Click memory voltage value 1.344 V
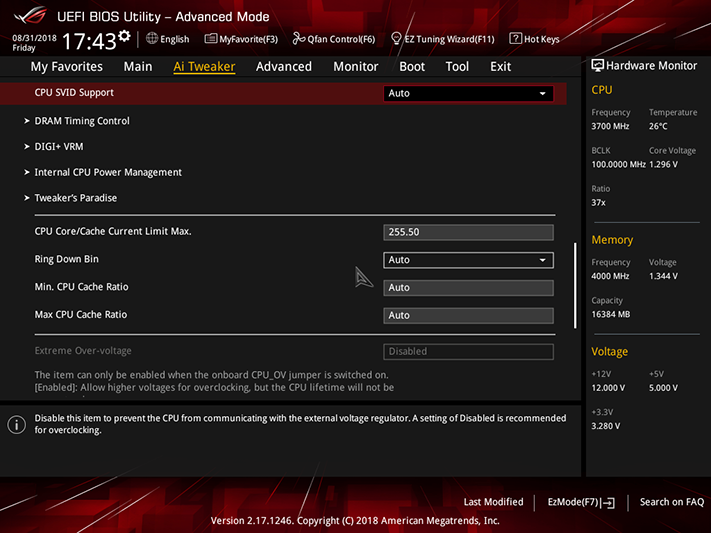Screen dimensions: 711x533 [663, 276]
